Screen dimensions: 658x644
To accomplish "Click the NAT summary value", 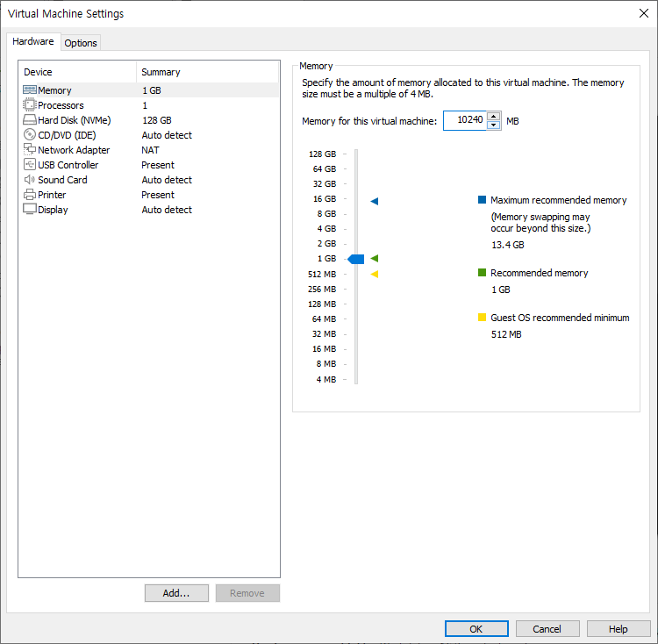I will click(x=150, y=150).
